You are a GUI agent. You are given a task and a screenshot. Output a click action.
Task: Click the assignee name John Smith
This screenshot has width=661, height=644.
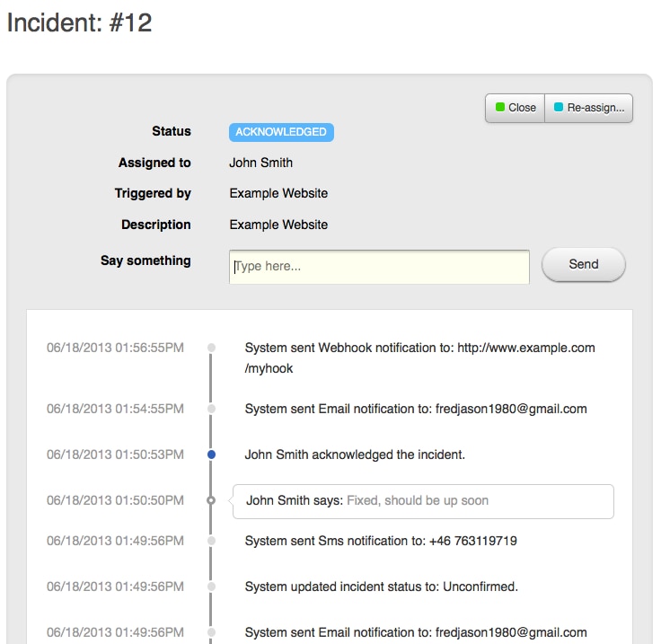pyautogui.click(x=261, y=163)
